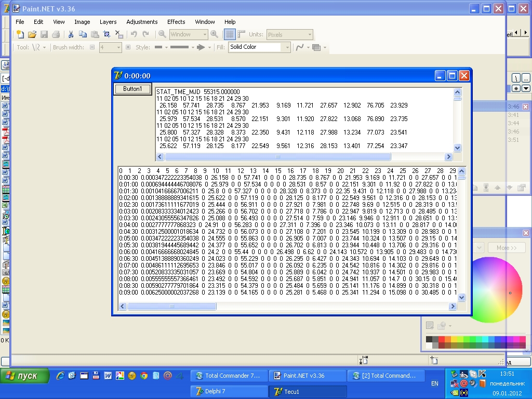
Task: Toggle antialiasing in the tool options
Action: tap(300, 47)
